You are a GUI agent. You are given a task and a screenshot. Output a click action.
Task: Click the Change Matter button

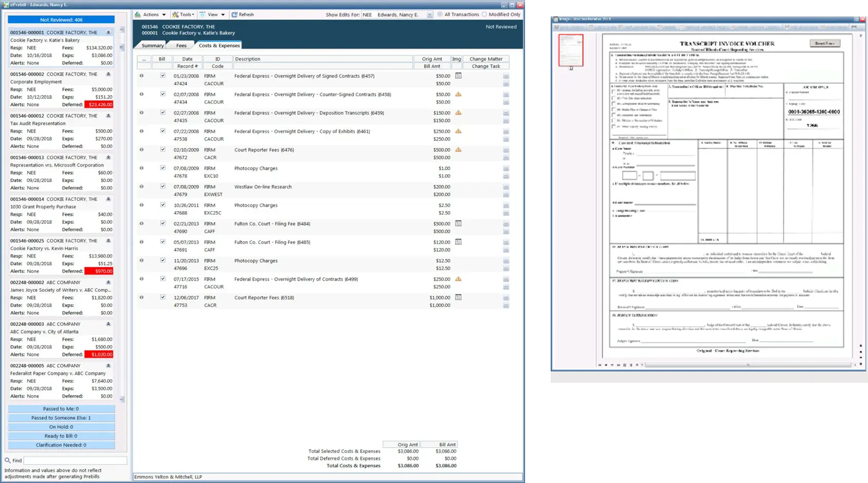(485, 59)
